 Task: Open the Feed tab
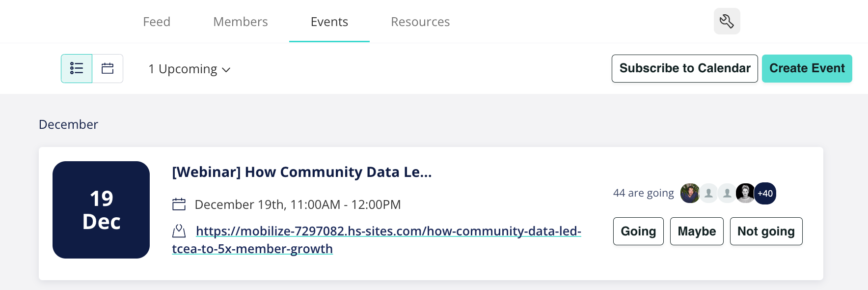(x=157, y=22)
